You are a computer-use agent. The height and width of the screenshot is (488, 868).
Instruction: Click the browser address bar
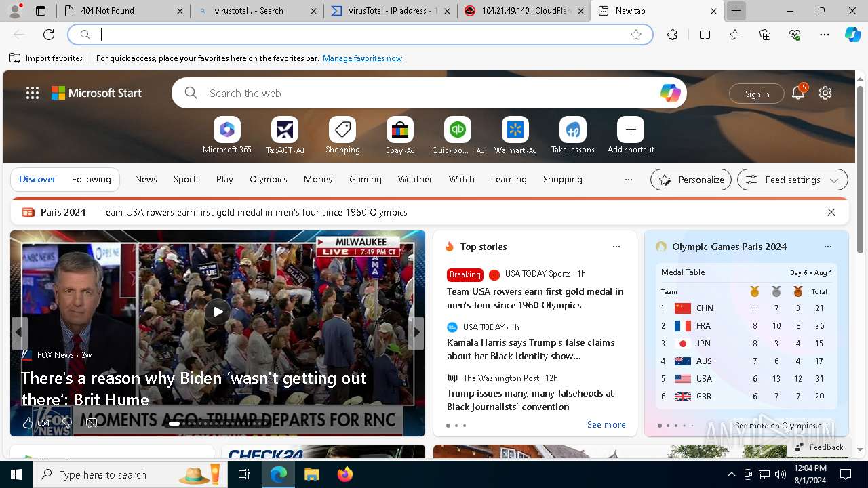pos(359,35)
